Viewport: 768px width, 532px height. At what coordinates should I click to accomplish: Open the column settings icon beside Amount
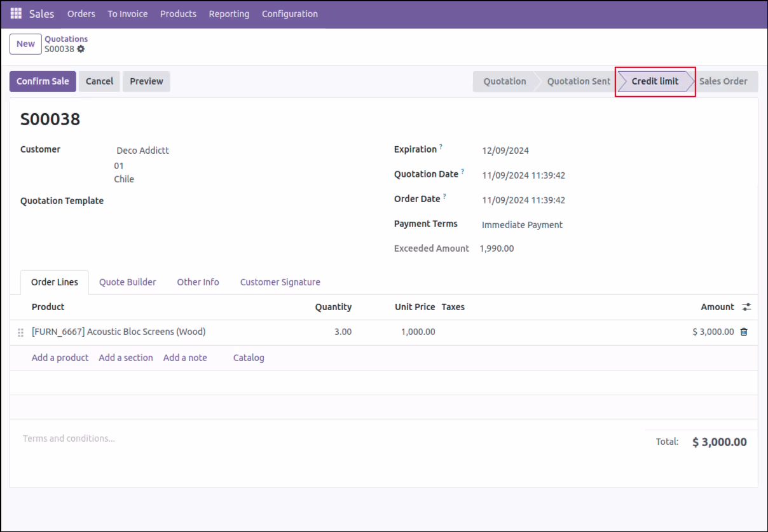[746, 307]
